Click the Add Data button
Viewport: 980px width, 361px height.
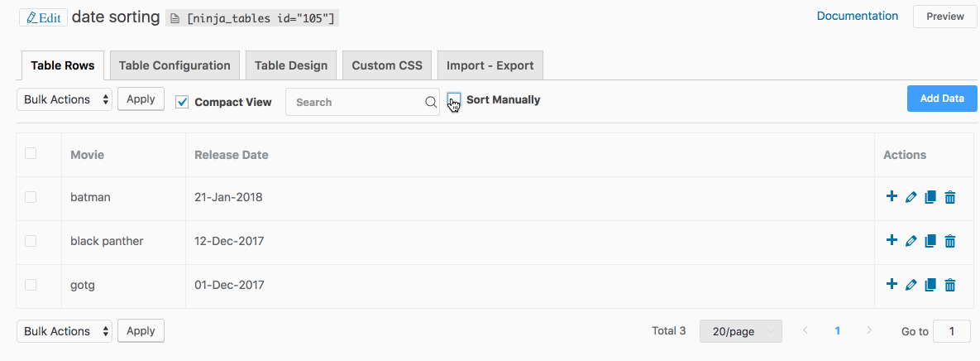coord(942,99)
